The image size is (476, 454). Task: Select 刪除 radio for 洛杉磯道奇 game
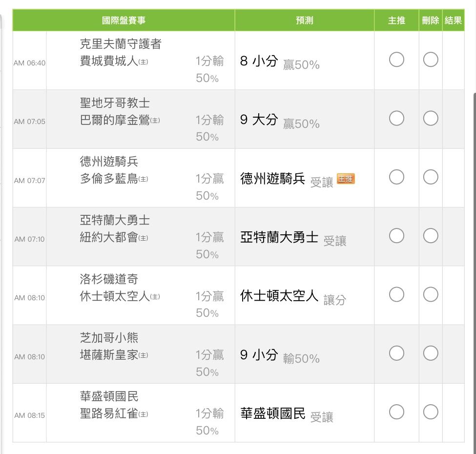coord(431,294)
